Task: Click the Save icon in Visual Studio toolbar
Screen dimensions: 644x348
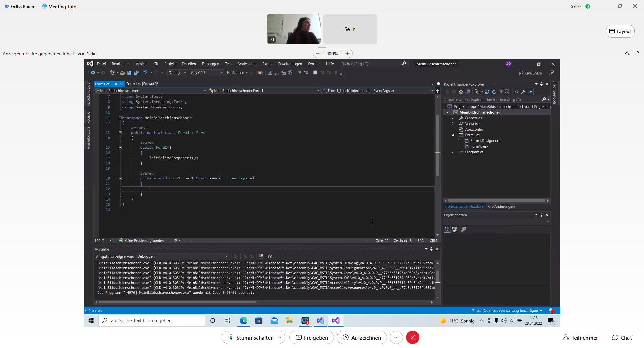Action: pos(129,73)
